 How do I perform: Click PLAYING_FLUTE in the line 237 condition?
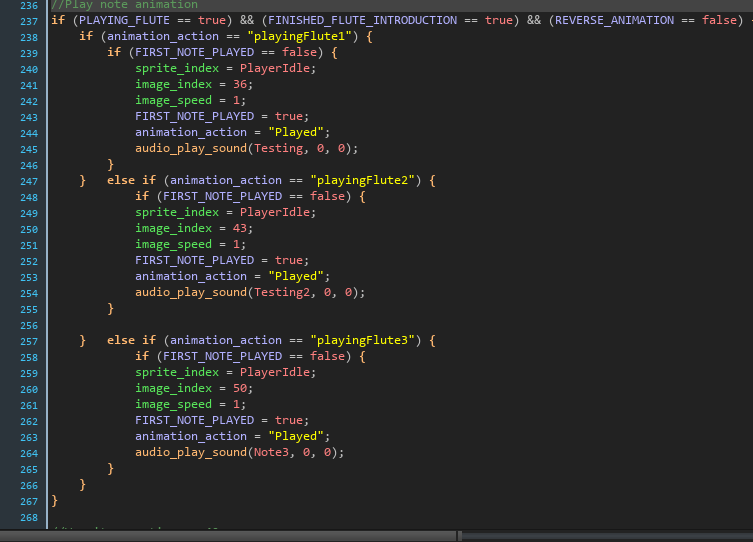coord(124,20)
